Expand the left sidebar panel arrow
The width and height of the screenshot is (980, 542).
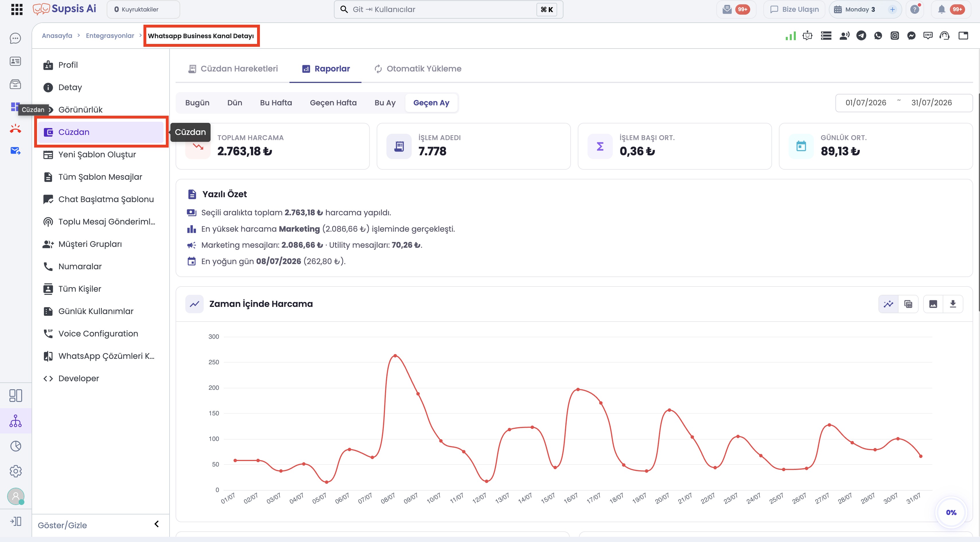coord(15,521)
